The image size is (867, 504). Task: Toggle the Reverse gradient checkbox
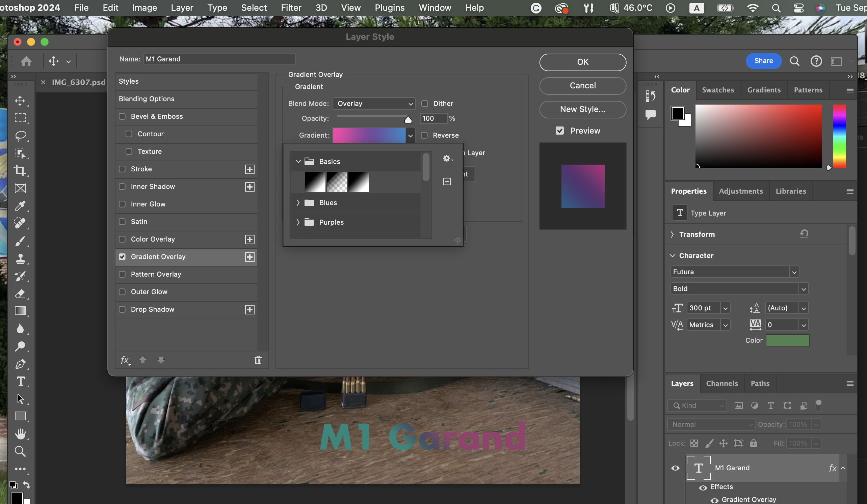click(x=424, y=135)
